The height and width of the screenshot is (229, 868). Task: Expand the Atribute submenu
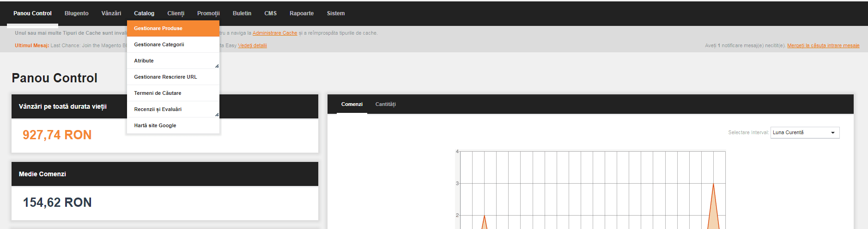tap(173, 61)
